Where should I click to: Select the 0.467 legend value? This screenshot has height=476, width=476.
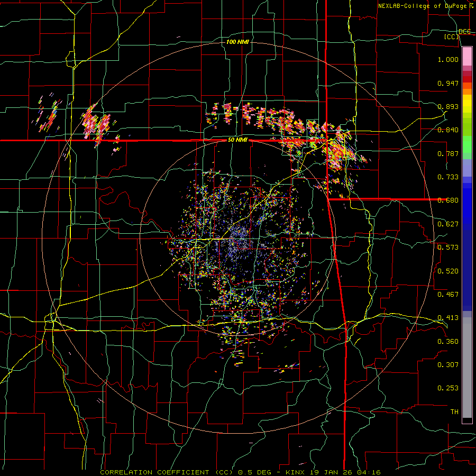tap(448, 295)
